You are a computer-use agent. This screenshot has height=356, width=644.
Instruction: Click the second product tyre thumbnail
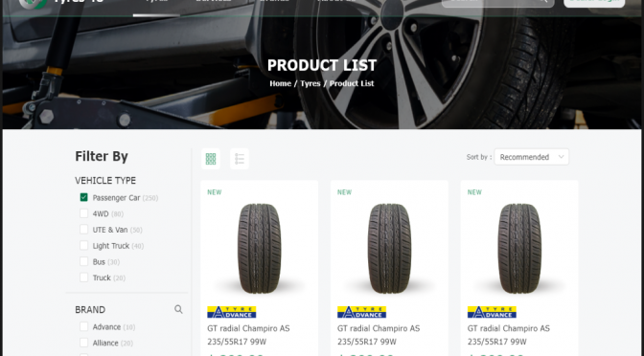389,248
